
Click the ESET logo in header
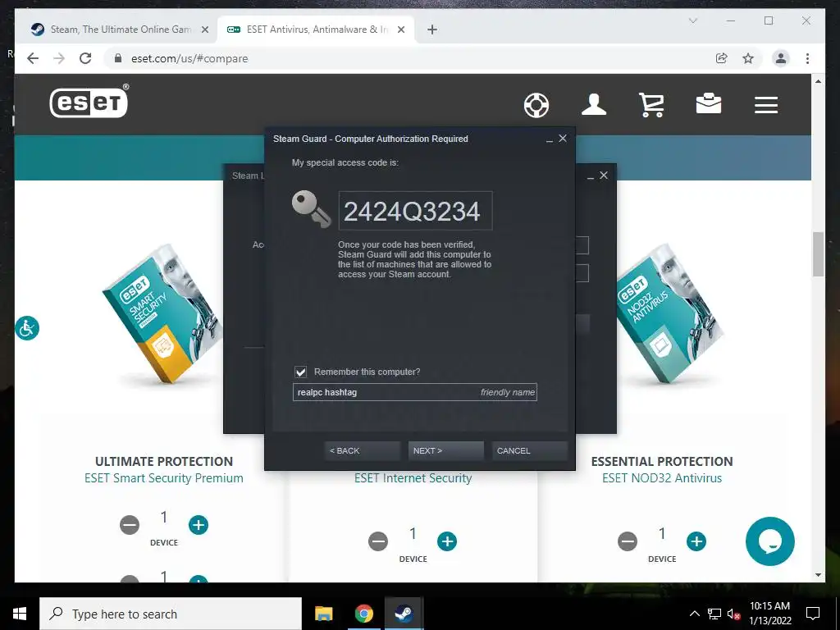(89, 102)
